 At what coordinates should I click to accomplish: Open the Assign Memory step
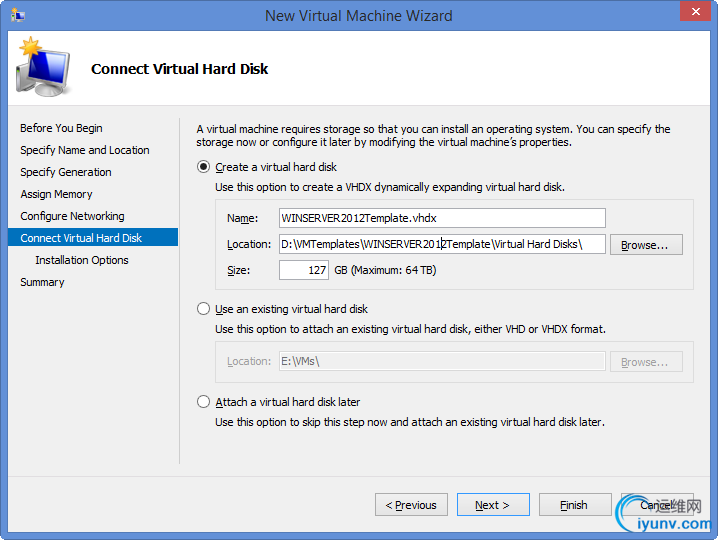pos(56,194)
